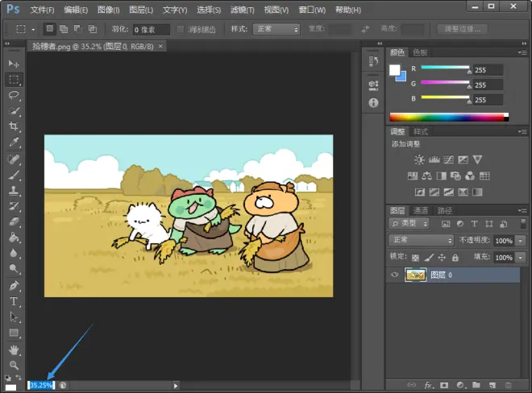Open the marquee tool preset picker arrow
The image size is (532, 393).
tap(33, 30)
